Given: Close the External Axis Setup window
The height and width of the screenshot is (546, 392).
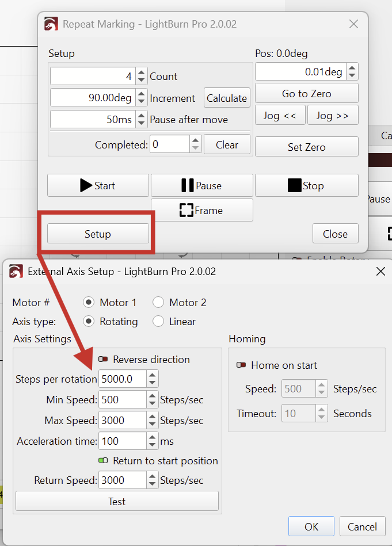Looking at the screenshot, I should click(x=380, y=271).
